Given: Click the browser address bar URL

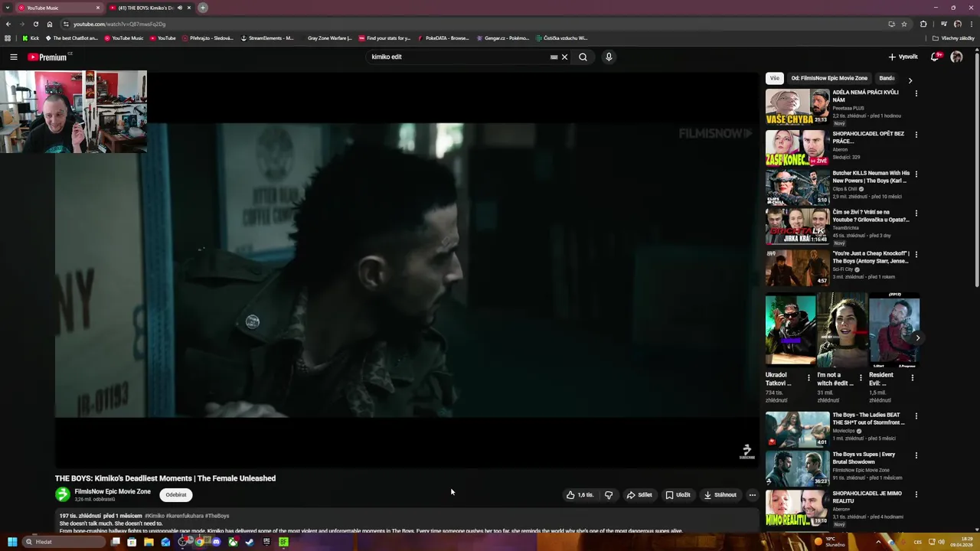Looking at the screenshot, I should coord(119,24).
